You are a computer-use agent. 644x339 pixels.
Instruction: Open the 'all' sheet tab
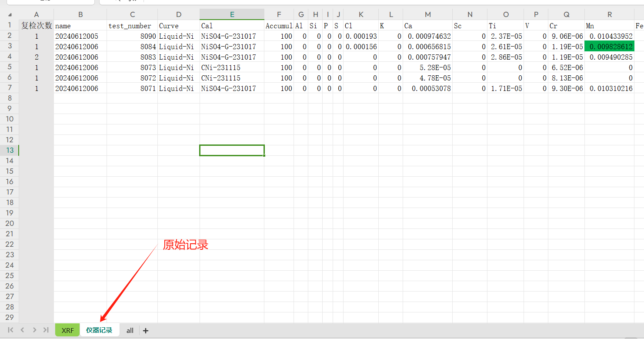tap(130, 330)
